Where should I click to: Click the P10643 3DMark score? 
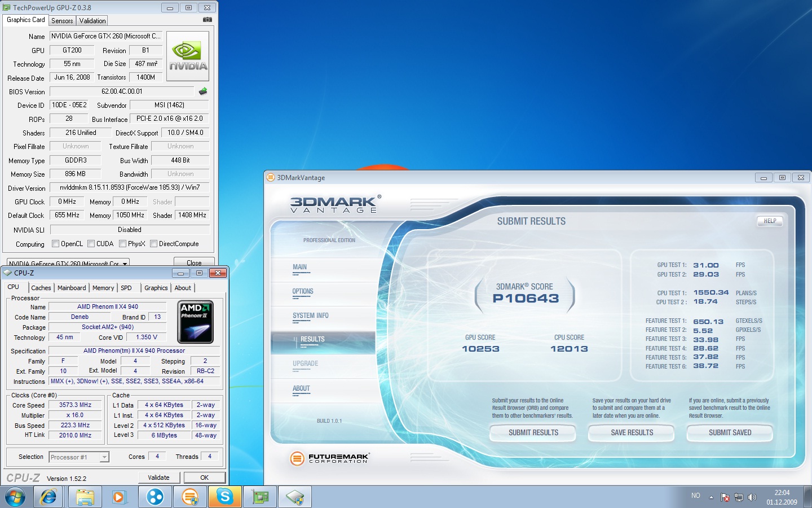click(526, 299)
